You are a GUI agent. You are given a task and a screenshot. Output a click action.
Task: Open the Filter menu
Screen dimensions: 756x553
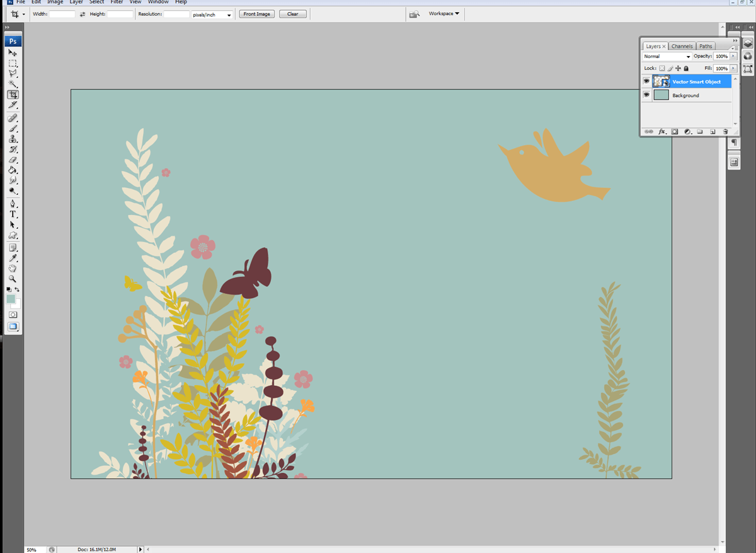point(117,3)
